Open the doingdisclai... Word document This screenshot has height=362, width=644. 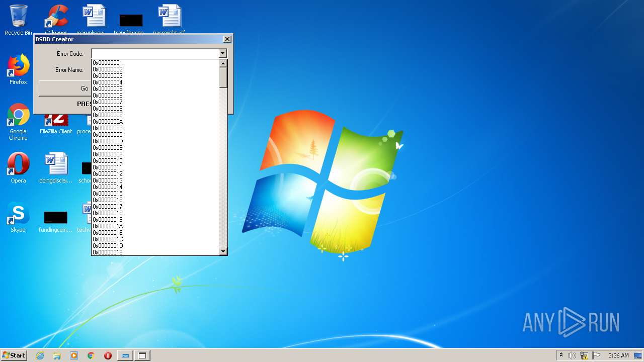(56, 168)
